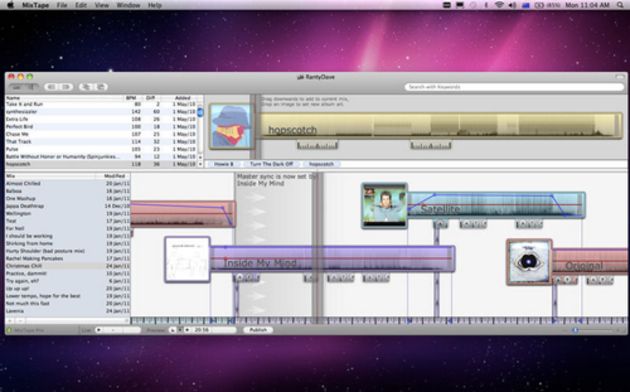Screen dimensions: 630x392
Task: Open the View menu
Action: (102, 5)
